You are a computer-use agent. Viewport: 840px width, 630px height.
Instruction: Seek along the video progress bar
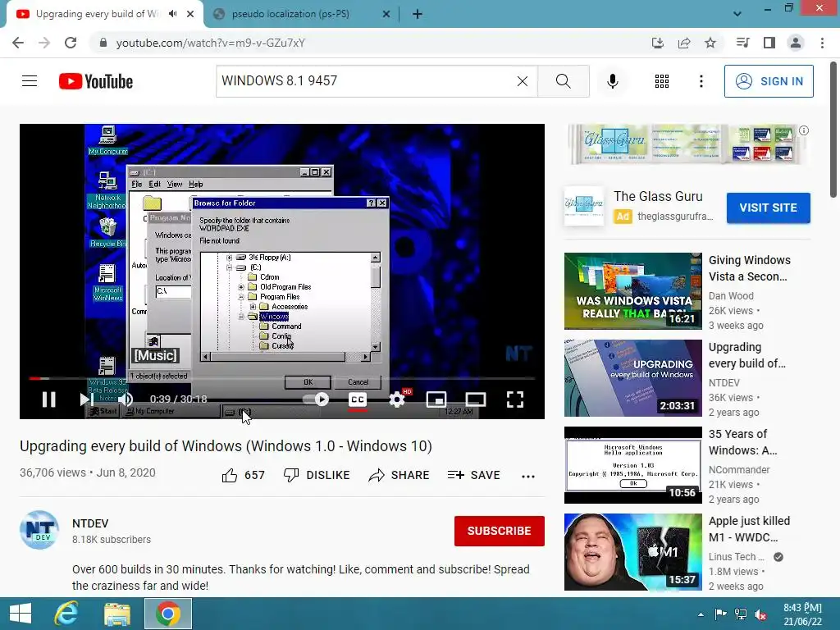[282, 378]
